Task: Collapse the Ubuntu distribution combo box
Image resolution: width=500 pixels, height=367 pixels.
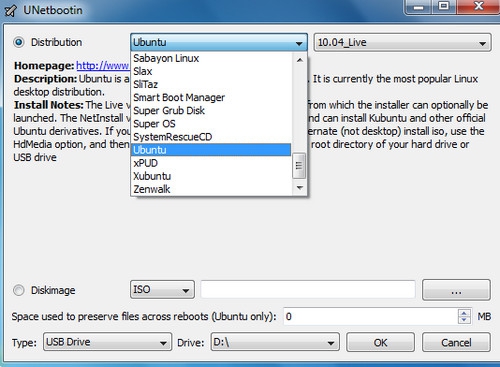Action: 219,42
